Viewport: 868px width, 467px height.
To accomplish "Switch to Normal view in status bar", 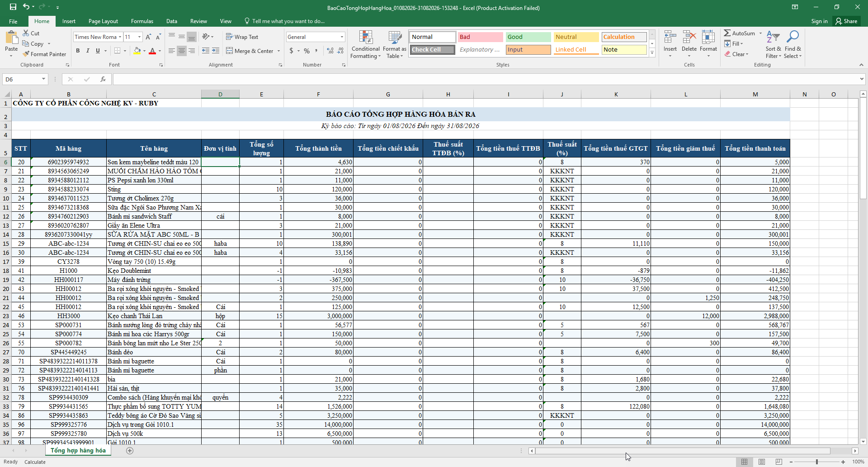I will point(744,462).
